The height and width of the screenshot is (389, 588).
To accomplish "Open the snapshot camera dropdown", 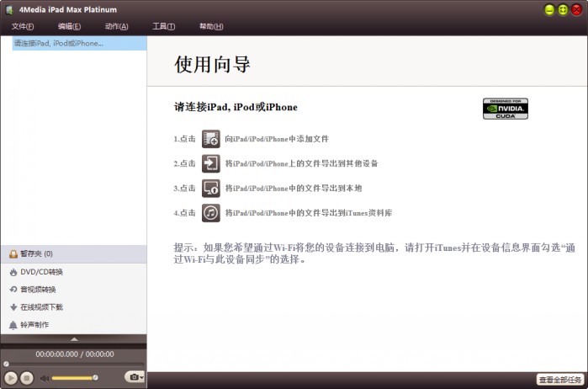I will pyautogui.click(x=135, y=376).
